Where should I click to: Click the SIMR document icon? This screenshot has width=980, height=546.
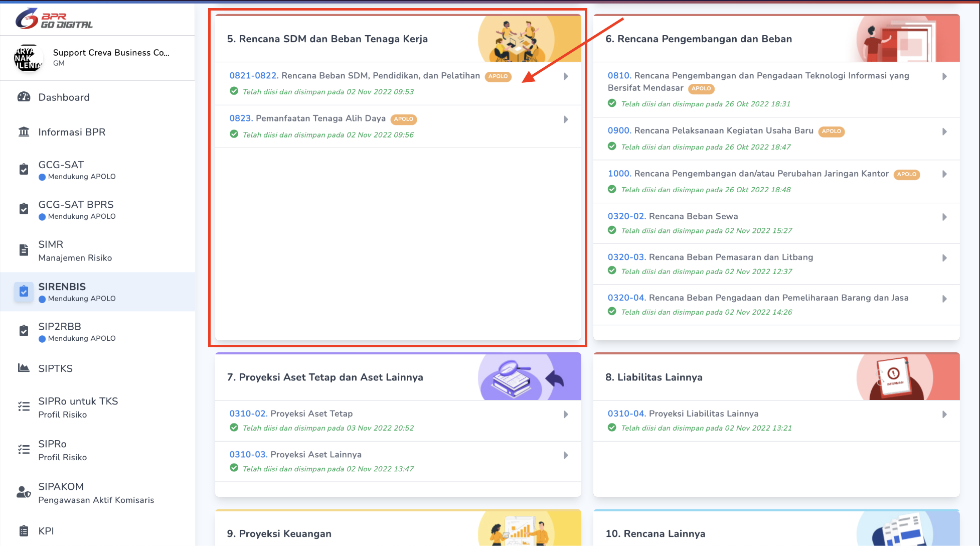[24, 250]
